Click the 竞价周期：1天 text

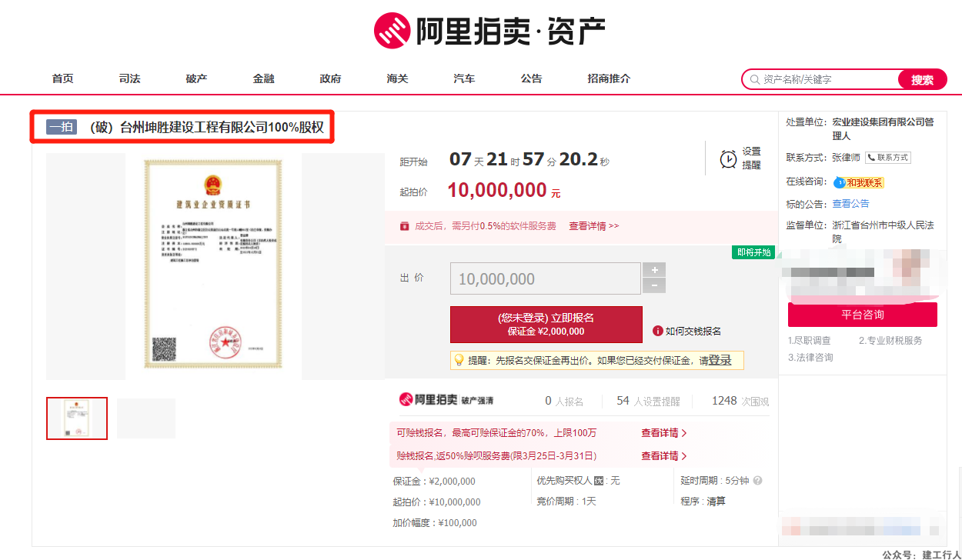pos(566,502)
